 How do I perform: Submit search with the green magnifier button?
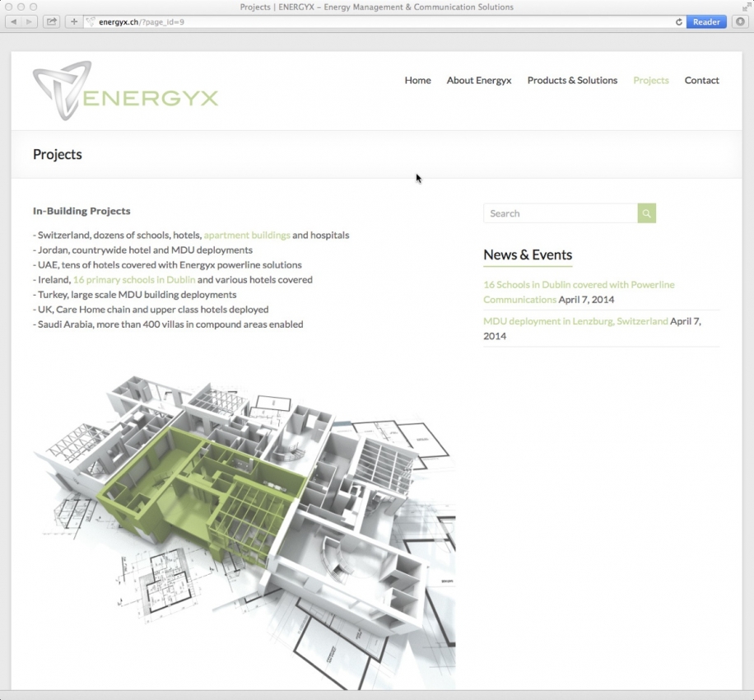tap(647, 213)
